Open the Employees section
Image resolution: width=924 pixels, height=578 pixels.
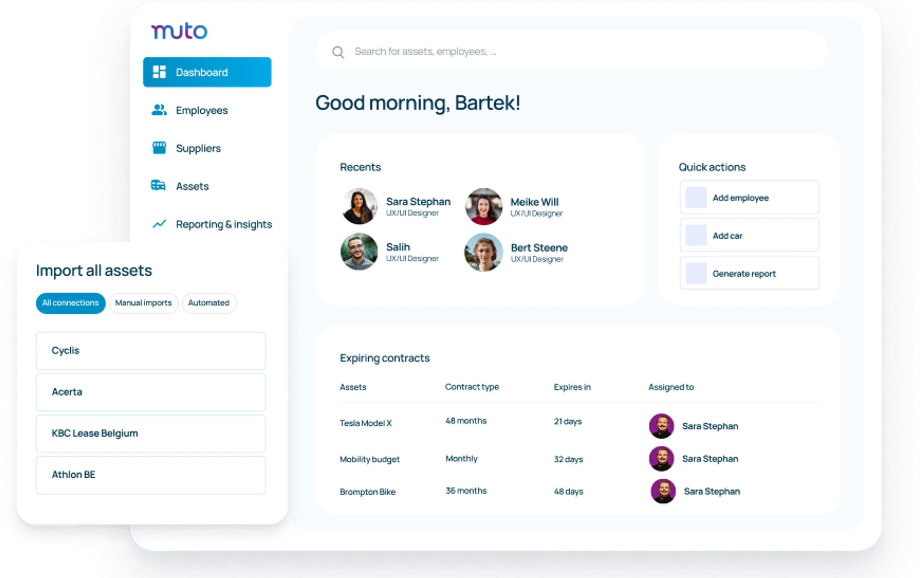(202, 110)
